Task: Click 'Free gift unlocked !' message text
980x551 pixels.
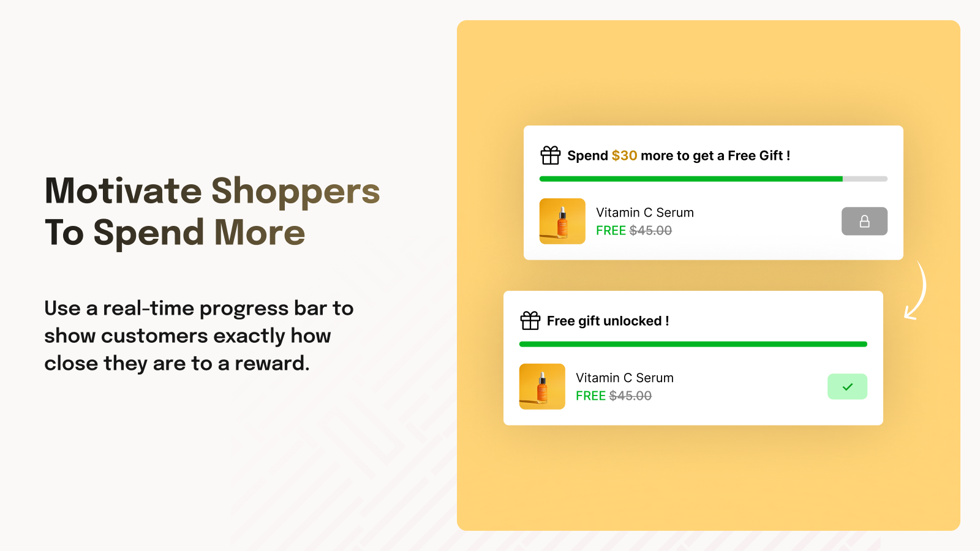Action: (608, 321)
